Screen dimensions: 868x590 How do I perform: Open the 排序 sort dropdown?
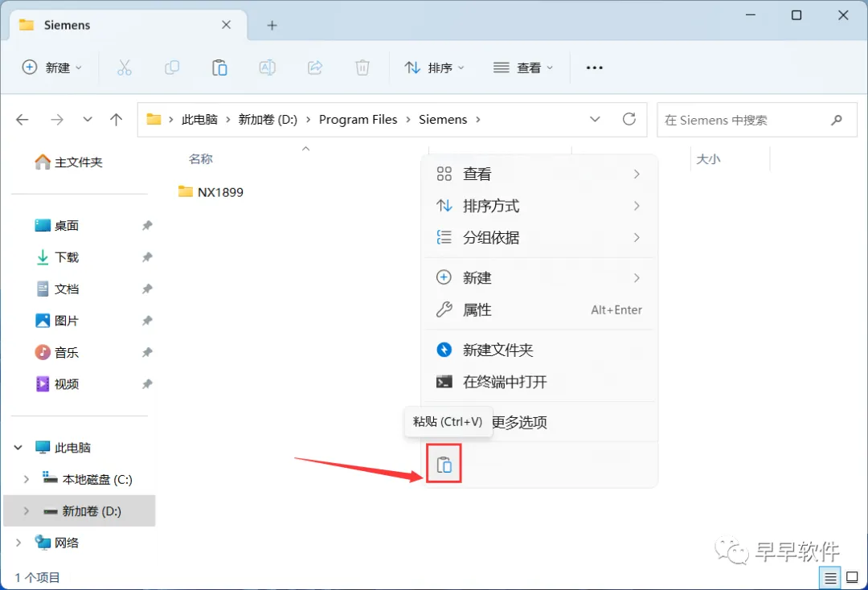click(x=434, y=68)
